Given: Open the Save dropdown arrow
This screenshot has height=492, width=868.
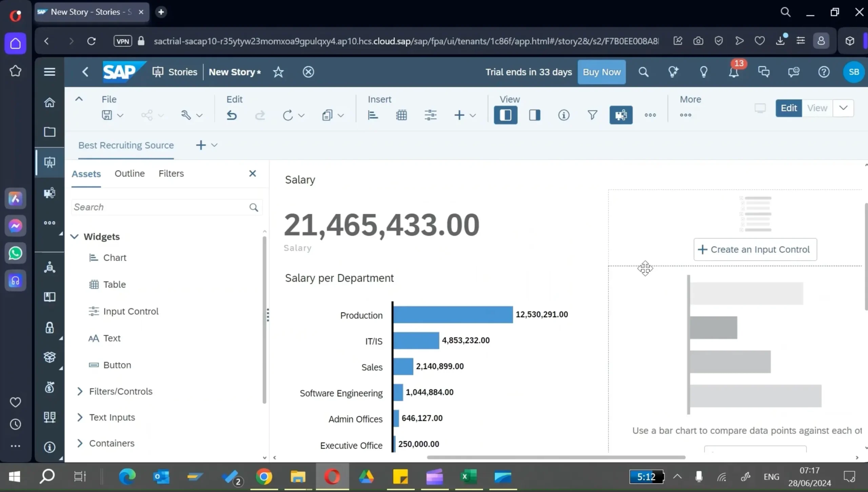Looking at the screenshot, I should (x=120, y=116).
